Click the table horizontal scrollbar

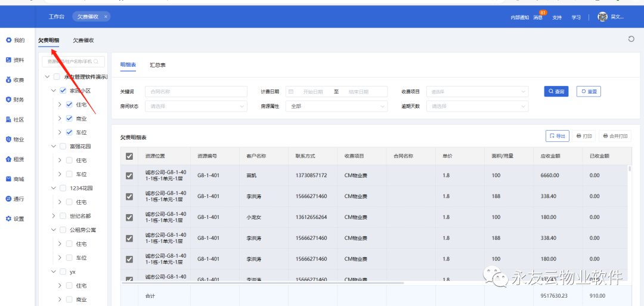(263, 283)
